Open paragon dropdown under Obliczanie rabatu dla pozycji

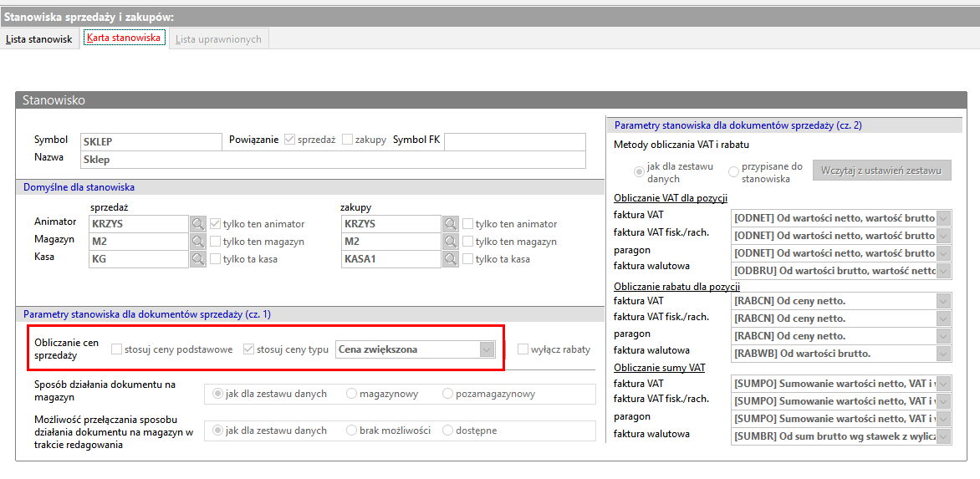[x=944, y=336]
